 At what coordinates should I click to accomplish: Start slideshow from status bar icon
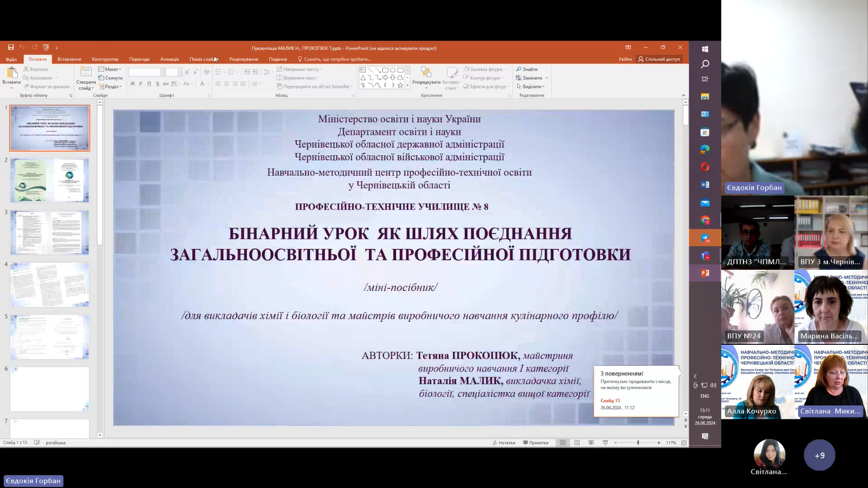click(604, 443)
